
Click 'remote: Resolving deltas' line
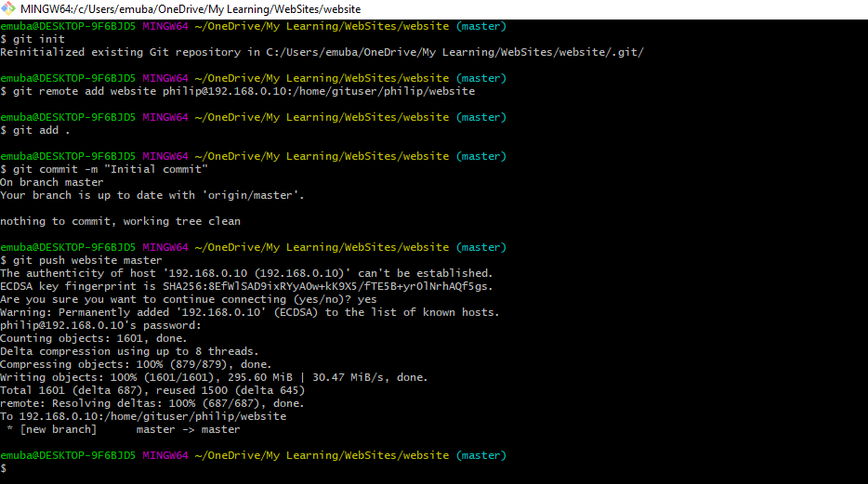[152, 403]
